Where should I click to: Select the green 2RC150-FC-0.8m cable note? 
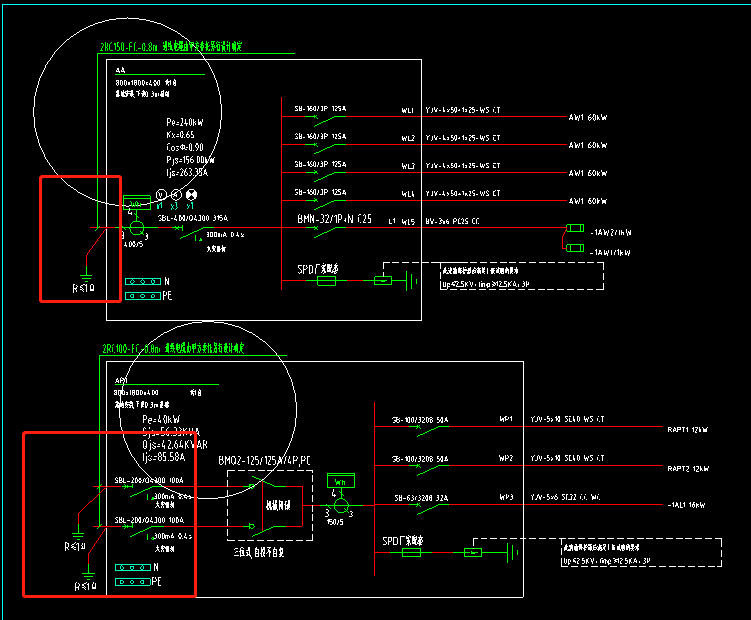tap(171, 46)
